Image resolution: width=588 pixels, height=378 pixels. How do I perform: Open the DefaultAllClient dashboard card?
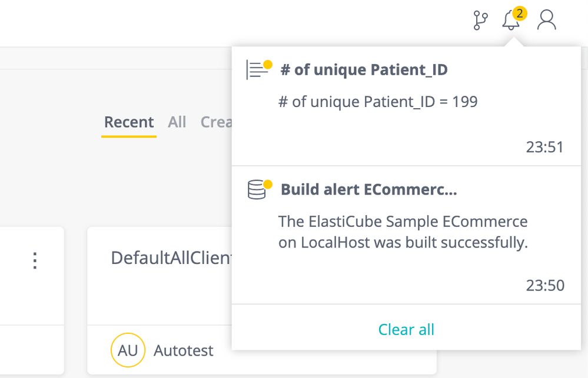click(171, 258)
